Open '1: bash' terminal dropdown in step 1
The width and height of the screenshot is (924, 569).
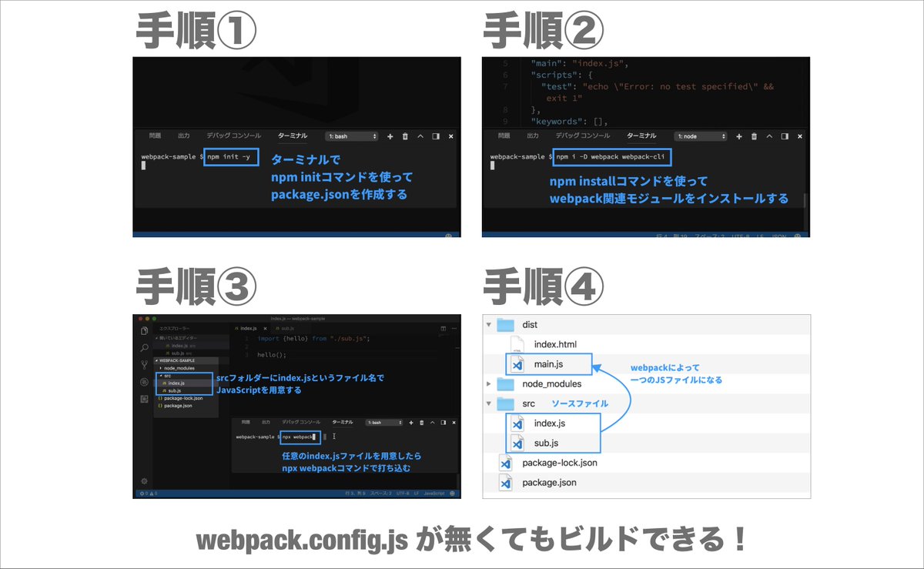[353, 136]
